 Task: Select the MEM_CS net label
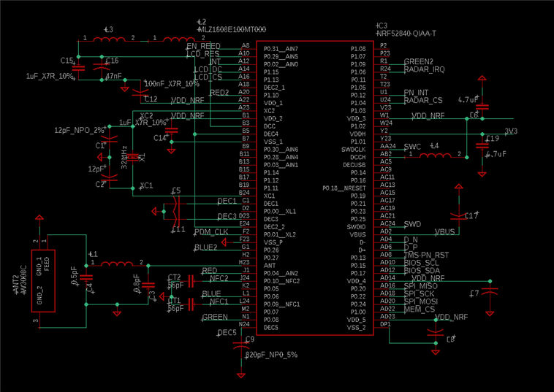pos(420,309)
